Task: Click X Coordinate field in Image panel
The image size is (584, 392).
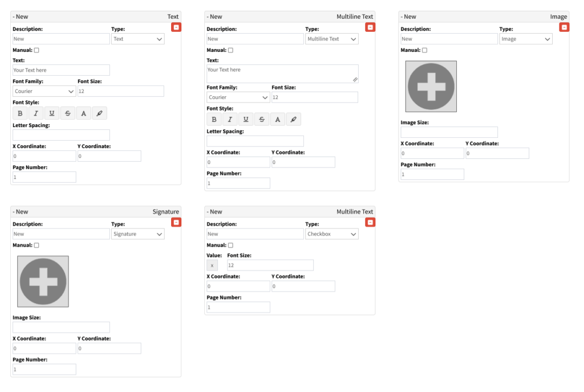Action: coord(432,153)
